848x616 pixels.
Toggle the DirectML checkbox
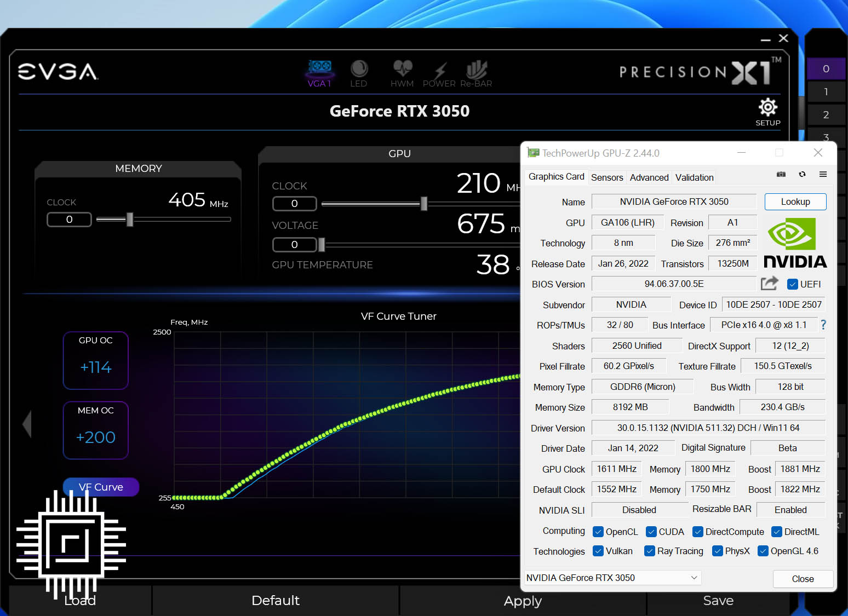coord(777,532)
